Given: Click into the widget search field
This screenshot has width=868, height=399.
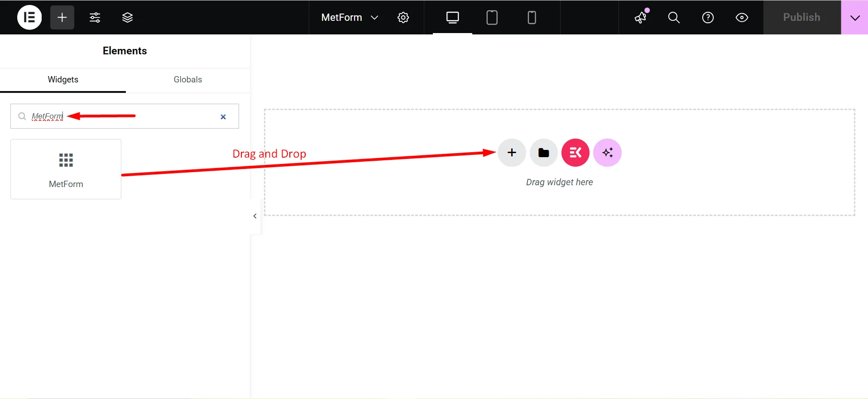Looking at the screenshot, I should click(x=125, y=116).
